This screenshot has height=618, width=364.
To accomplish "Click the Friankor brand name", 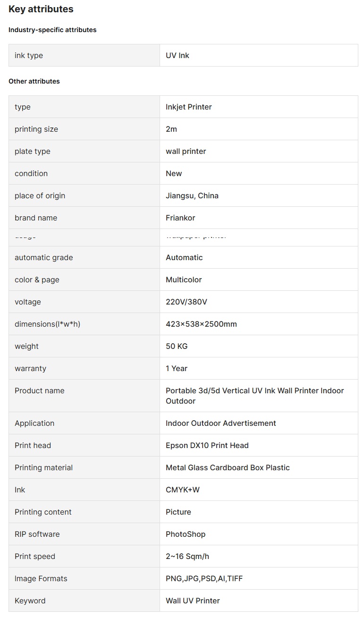I will [x=180, y=218].
